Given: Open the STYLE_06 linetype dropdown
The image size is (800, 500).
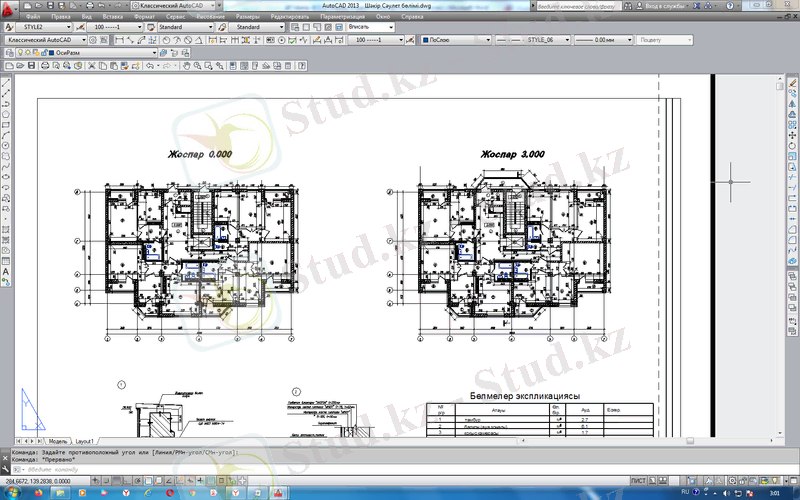Looking at the screenshot, I should click(532, 40).
